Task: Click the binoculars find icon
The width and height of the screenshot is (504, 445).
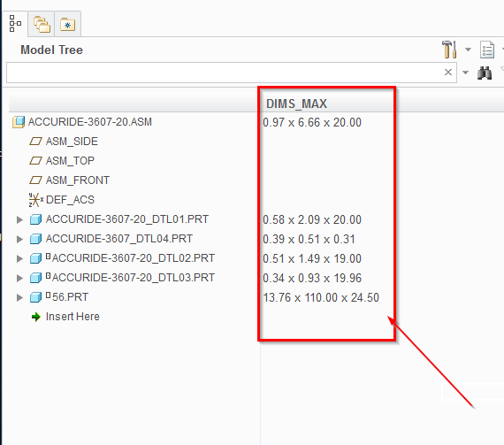Action: tap(485, 73)
